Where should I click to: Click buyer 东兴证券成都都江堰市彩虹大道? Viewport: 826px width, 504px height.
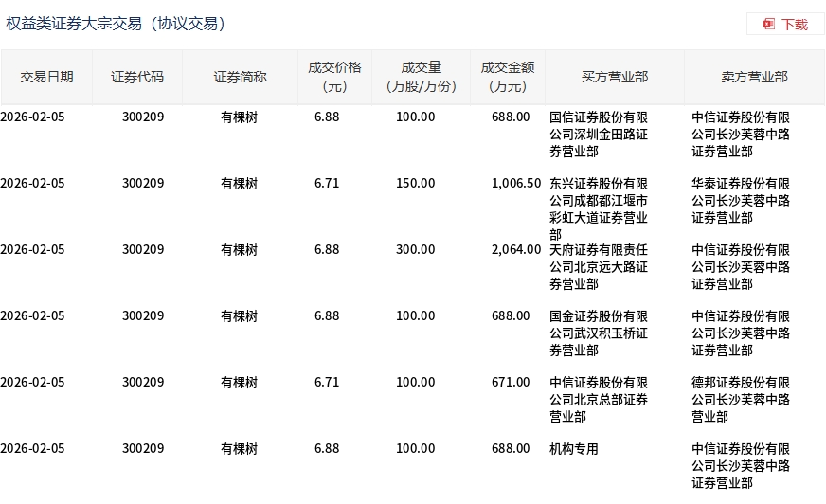pos(599,209)
